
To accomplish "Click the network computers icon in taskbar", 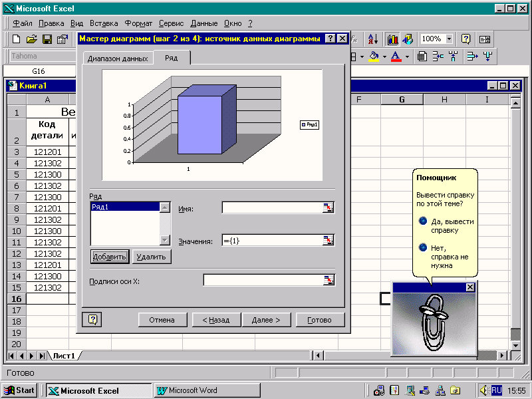I will point(440,391).
